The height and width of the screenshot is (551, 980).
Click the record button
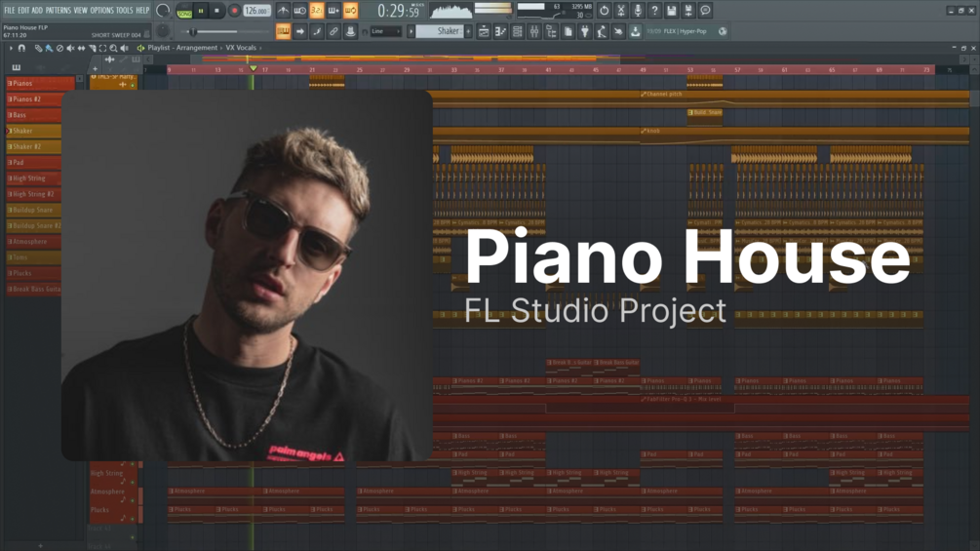point(234,11)
